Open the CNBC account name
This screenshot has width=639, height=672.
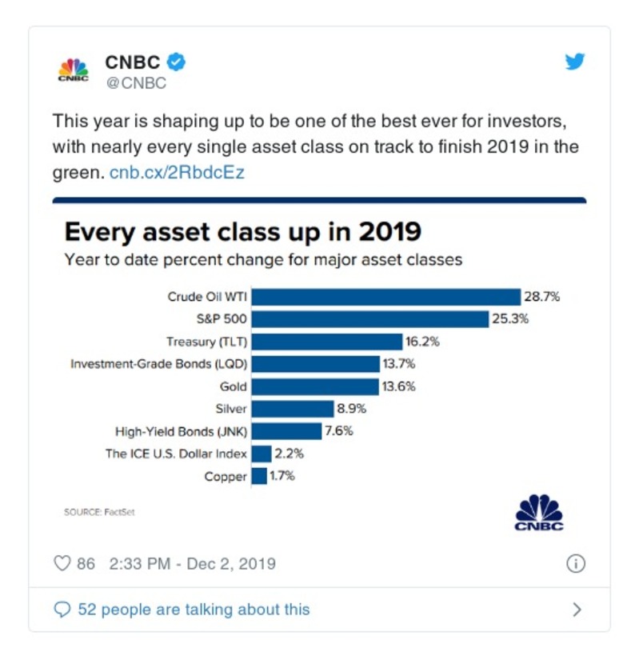[x=133, y=62]
